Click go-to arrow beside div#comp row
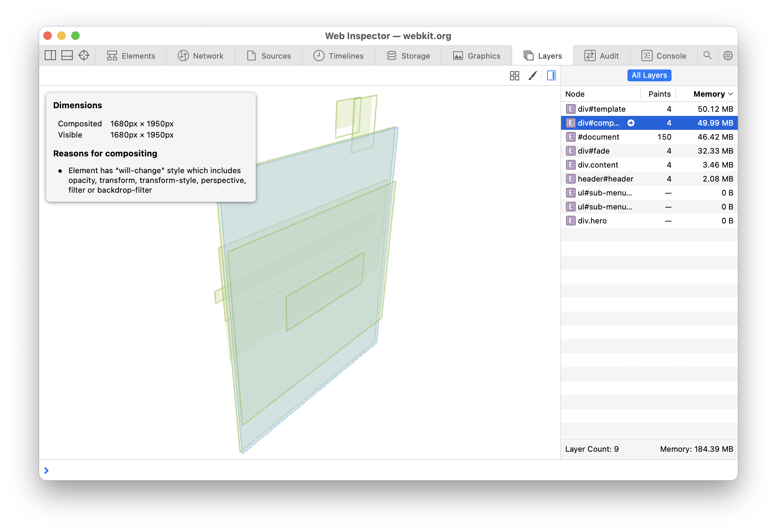Image resolution: width=777 pixels, height=532 pixels. tap(631, 123)
